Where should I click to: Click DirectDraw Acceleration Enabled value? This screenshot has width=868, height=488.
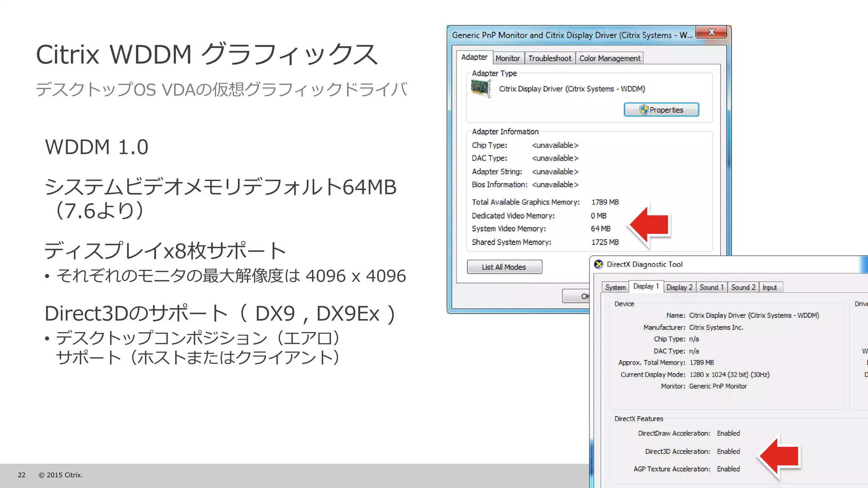coord(728,433)
